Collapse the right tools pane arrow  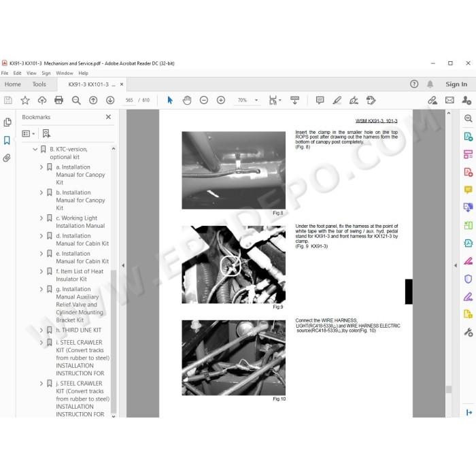(x=456, y=265)
